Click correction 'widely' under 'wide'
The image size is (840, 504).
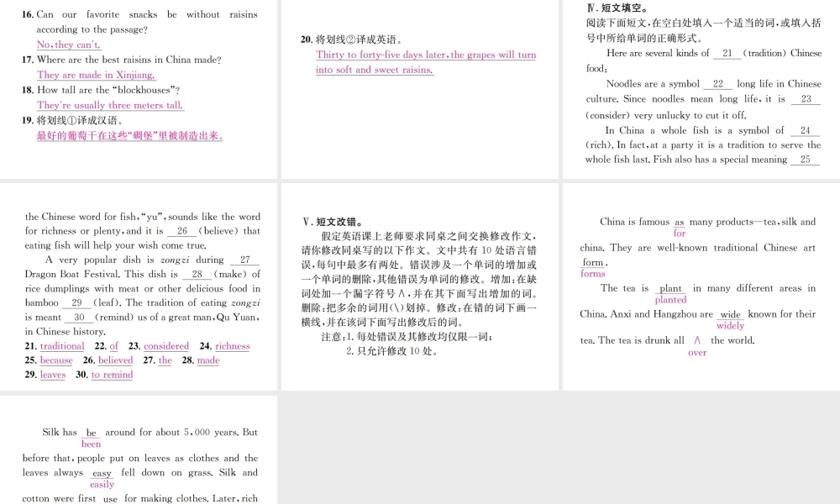[x=730, y=326]
